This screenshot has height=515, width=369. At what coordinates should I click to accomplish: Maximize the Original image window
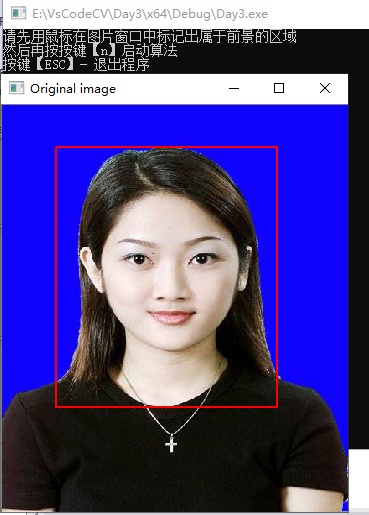click(279, 88)
